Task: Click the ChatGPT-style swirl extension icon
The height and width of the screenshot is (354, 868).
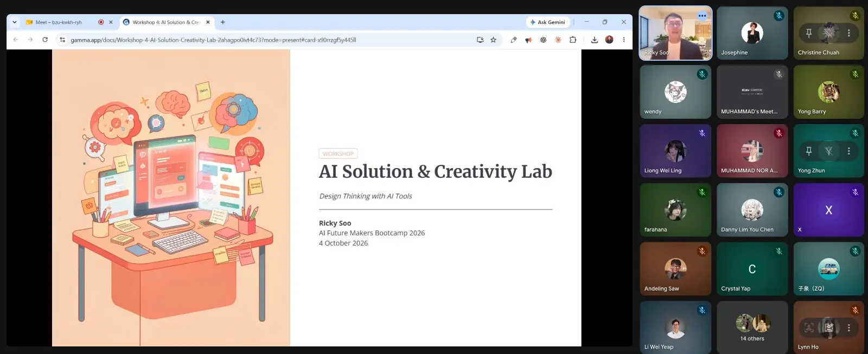Action: point(543,40)
